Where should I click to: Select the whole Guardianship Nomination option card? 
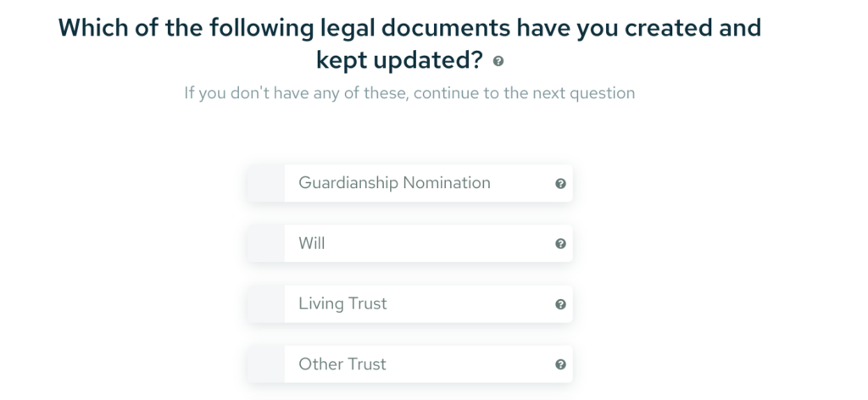[409, 183]
